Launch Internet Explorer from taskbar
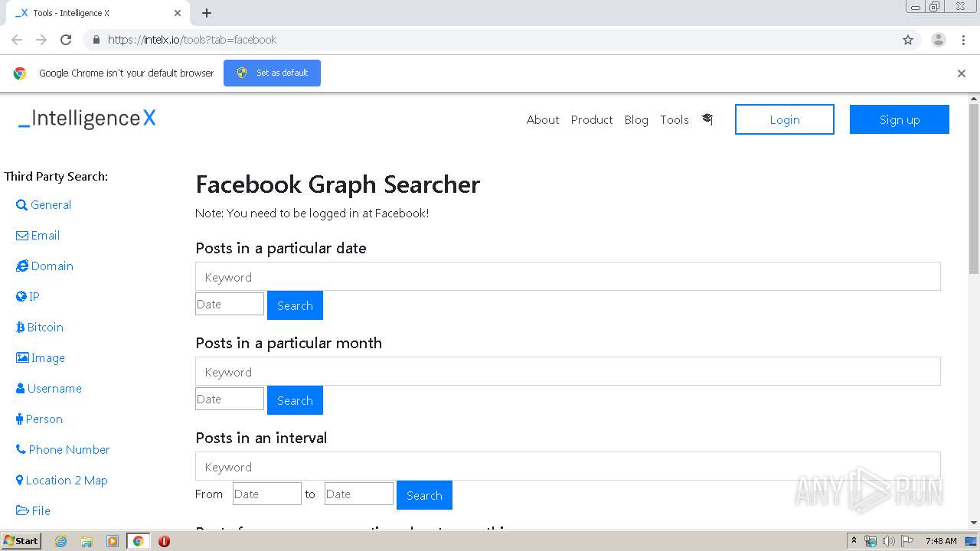This screenshot has width=980, height=551. (x=61, y=541)
